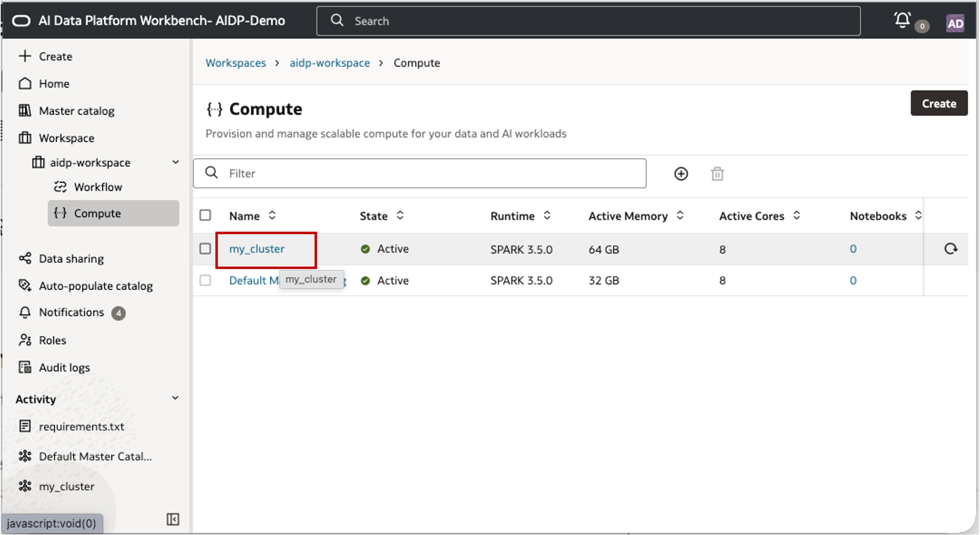Open the my_cluster link in table
Viewport: 980px width, 535px height.
coord(257,249)
